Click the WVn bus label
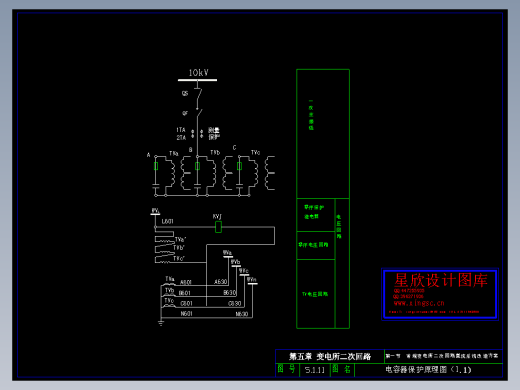The image size is (520, 390). [252, 279]
